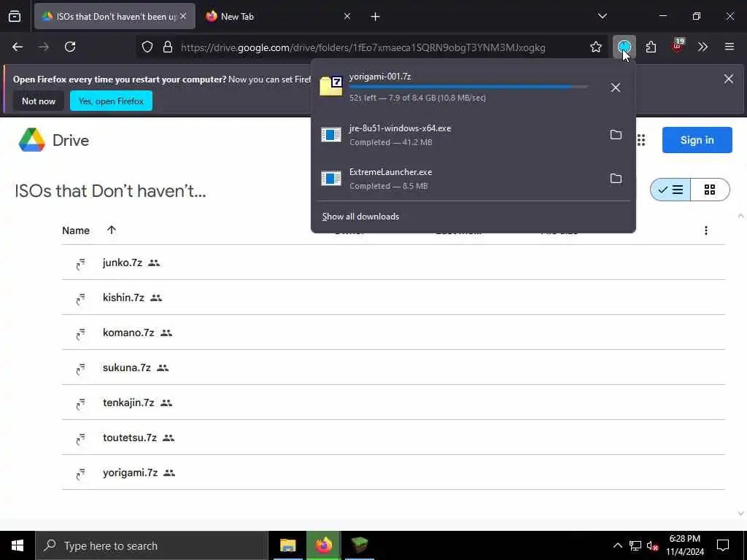Click the taskbar search box

pyautogui.click(x=152, y=545)
